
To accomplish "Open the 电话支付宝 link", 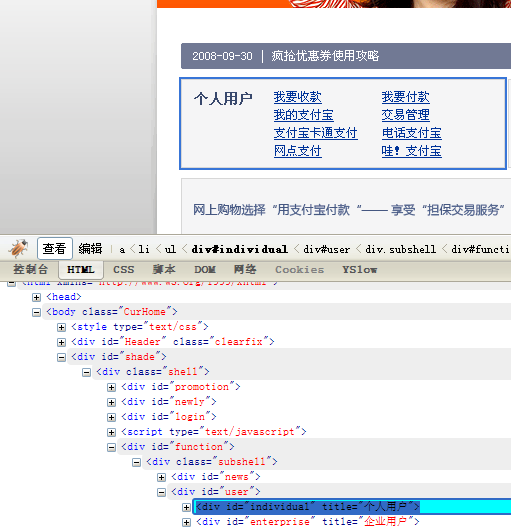I will tap(412, 133).
